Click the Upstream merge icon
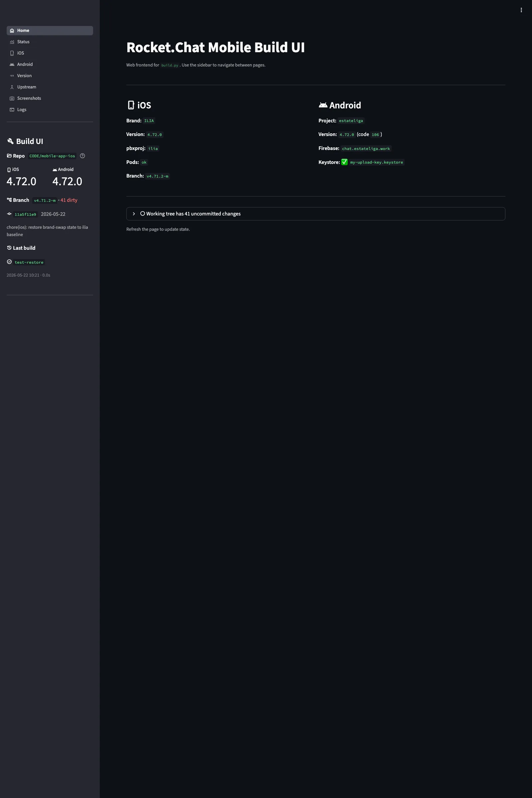532x798 pixels. pyautogui.click(x=12, y=87)
